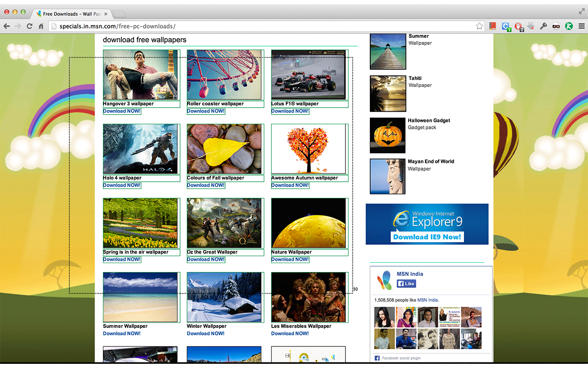This screenshot has height=368, width=588.
Task: Open the Colours of Fall leaf thumbnail
Action: (x=224, y=149)
